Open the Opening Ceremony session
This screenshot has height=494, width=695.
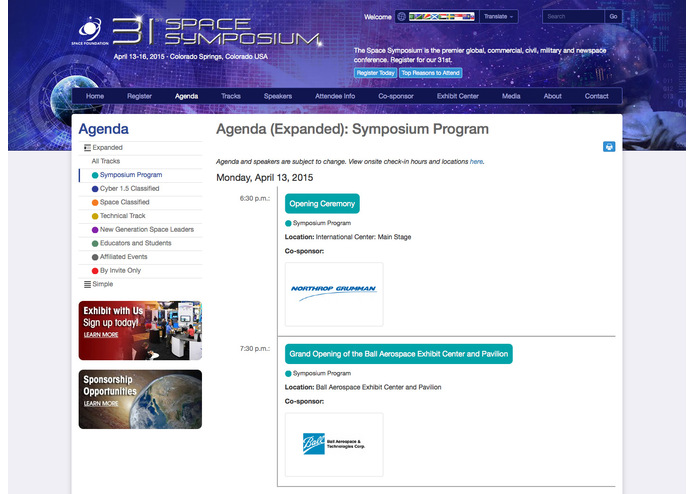click(322, 204)
